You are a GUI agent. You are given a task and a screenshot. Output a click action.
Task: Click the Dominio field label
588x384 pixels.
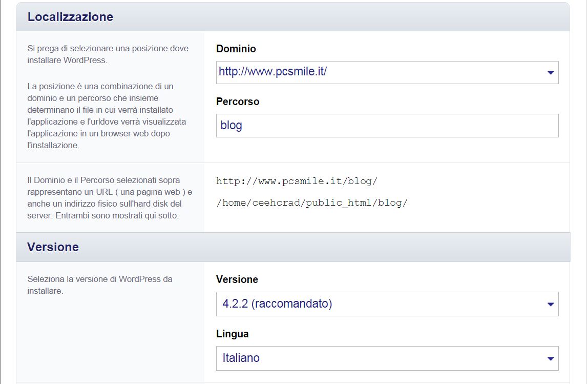click(236, 49)
